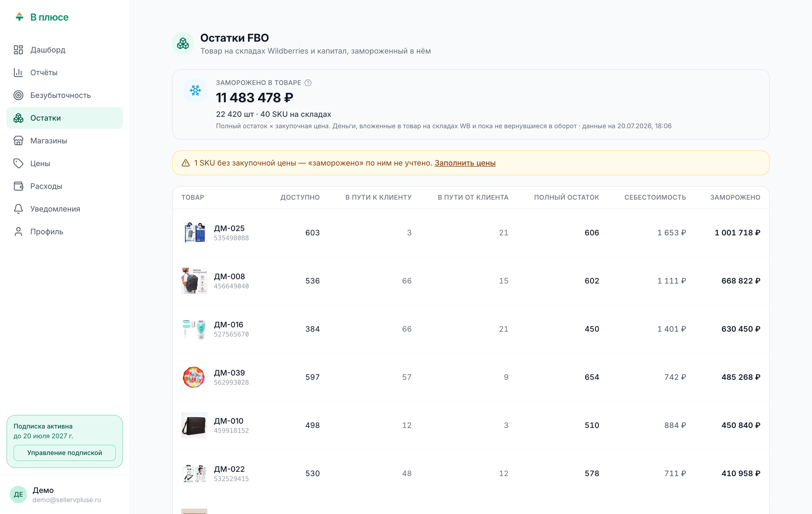Click the Цены price tag icon
This screenshot has height=514, width=812.
point(18,163)
